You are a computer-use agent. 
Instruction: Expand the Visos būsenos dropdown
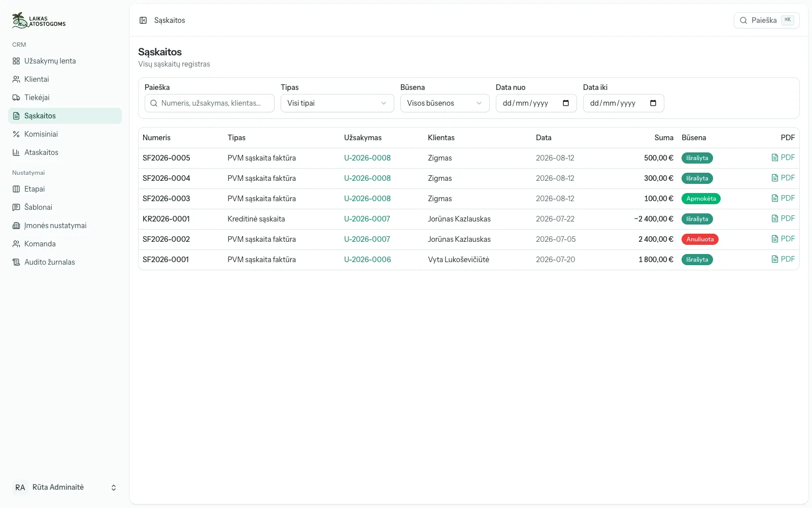point(445,103)
